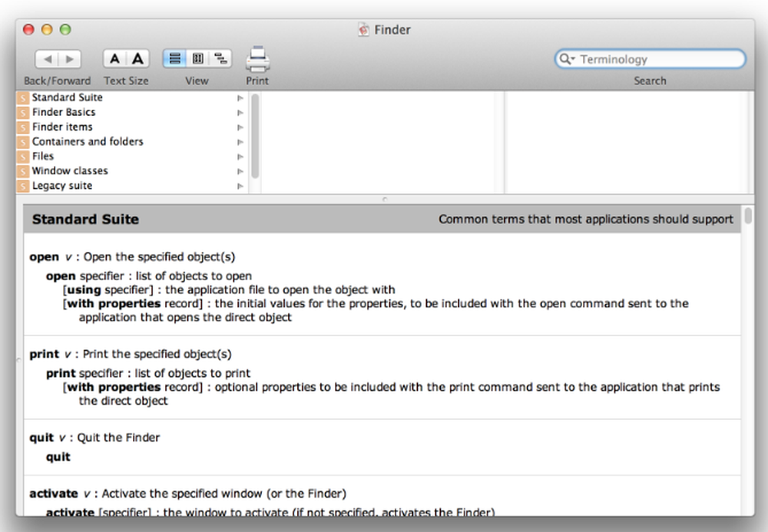Click the Finder Basics orange S icon
The height and width of the screenshot is (532, 768).
coord(23,113)
